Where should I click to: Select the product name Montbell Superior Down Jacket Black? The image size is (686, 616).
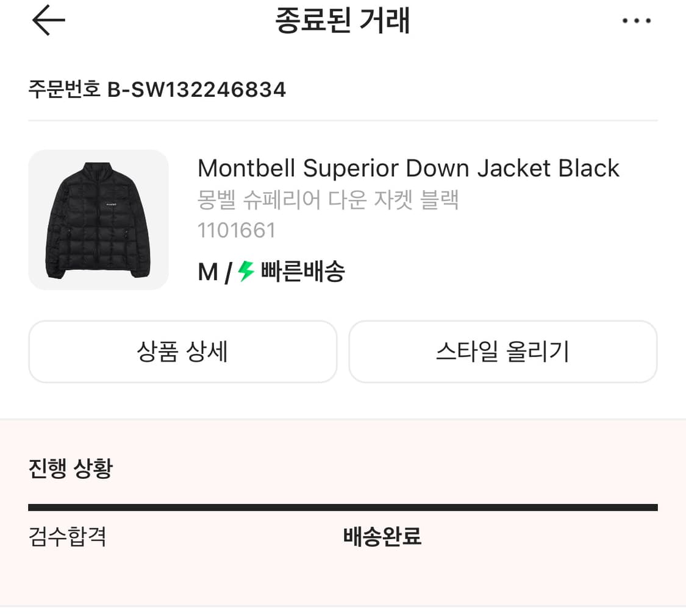408,168
